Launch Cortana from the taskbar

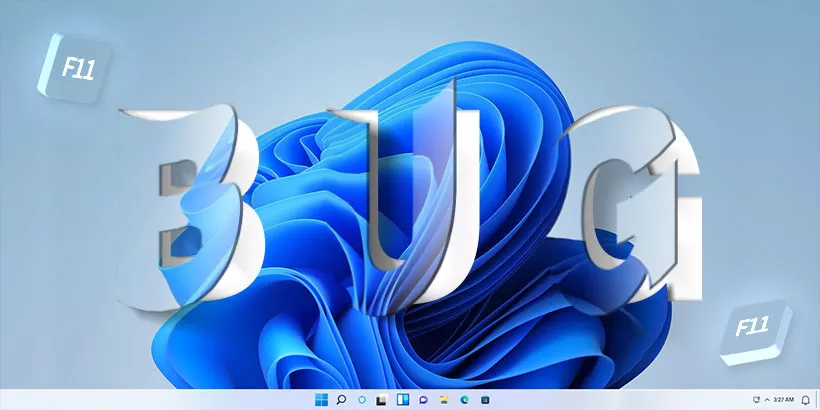coord(361,400)
